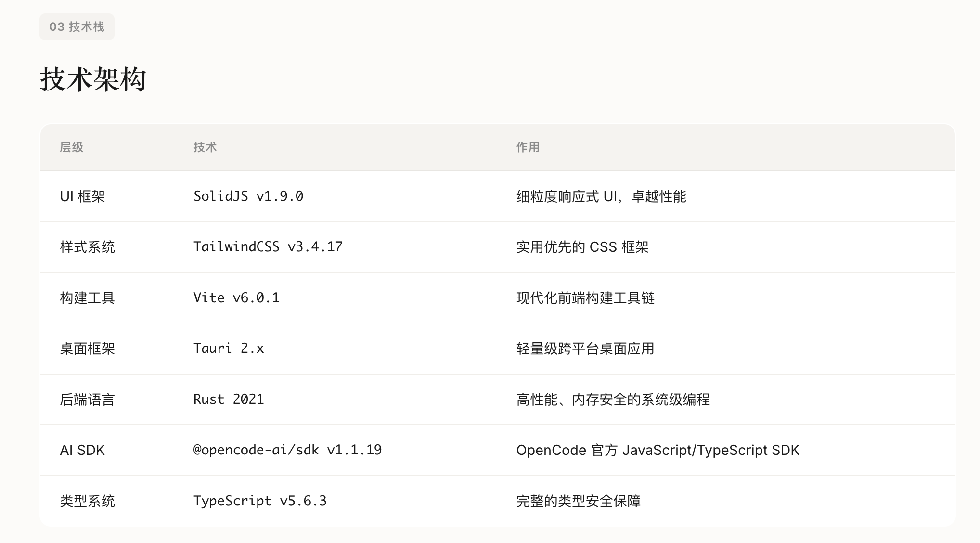Select the 桌面框架 row label
This screenshot has width=980, height=543.
coord(87,349)
